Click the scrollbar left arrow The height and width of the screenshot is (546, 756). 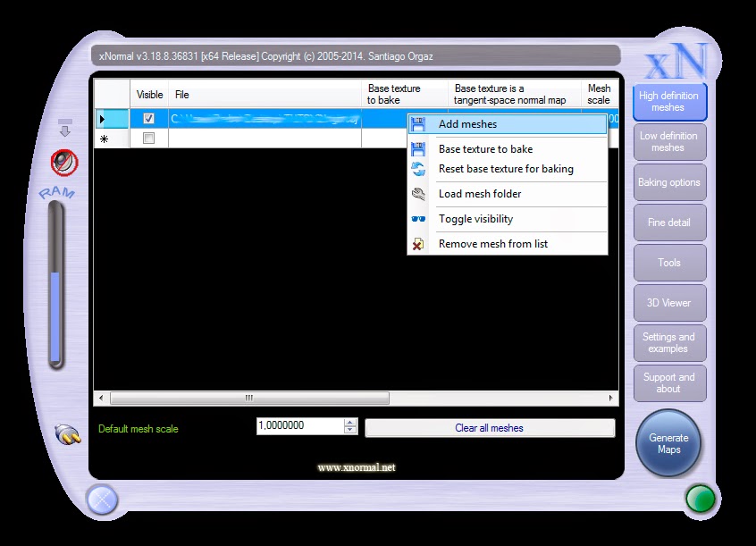click(x=101, y=398)
